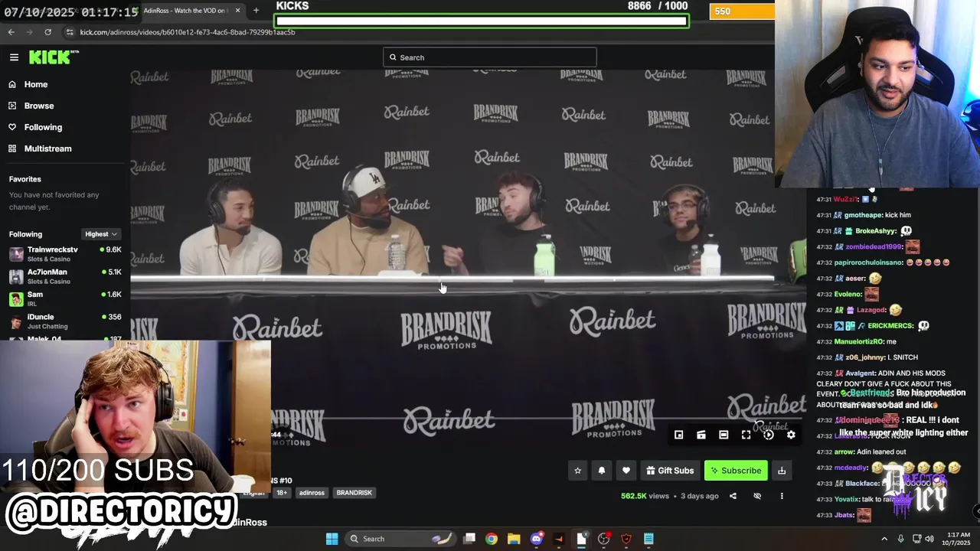Click chat username gmotheape

(x=863, y=215)
